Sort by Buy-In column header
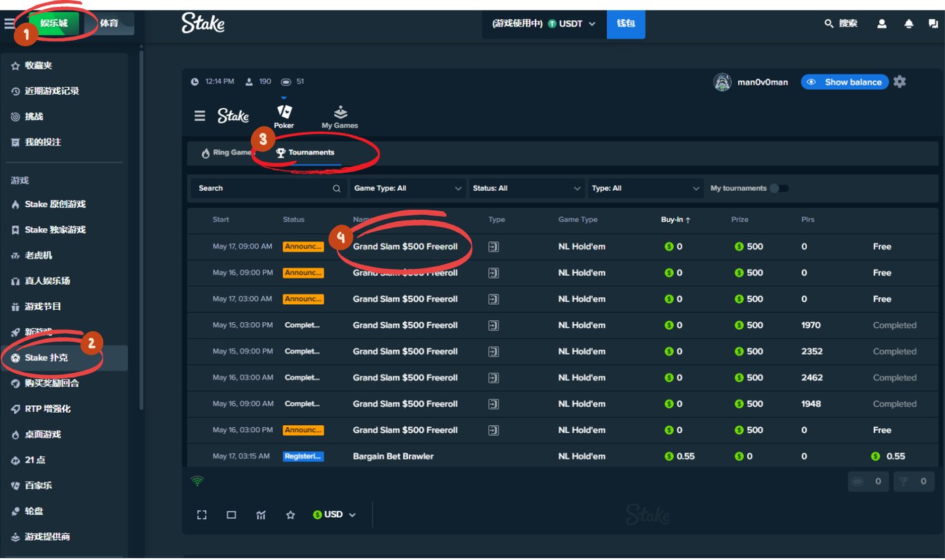This screenshot has height=560, width=945. click(x=676, y=220)
